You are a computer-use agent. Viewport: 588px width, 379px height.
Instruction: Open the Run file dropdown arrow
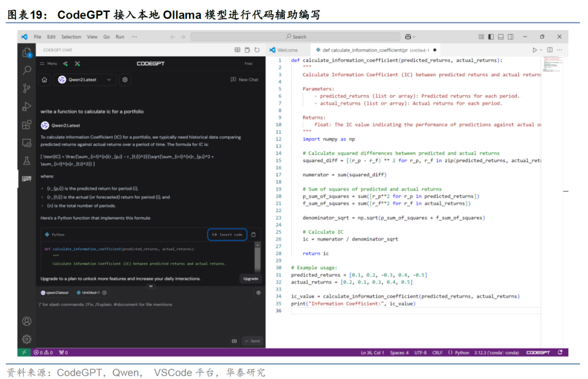coord(542,50)
